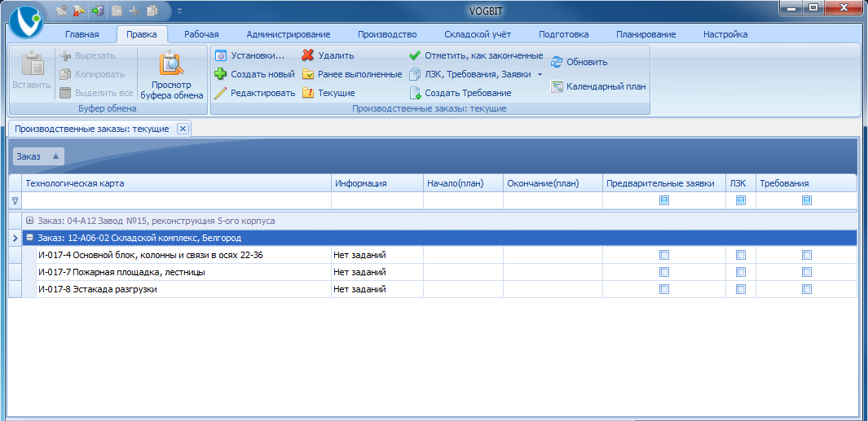
Task: Check Требования box for И-017-7 row
Action: coord(807,272)
